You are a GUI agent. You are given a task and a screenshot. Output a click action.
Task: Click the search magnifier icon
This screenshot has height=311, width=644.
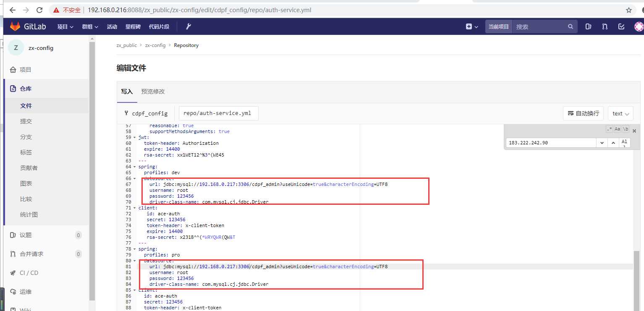[570, 26]
